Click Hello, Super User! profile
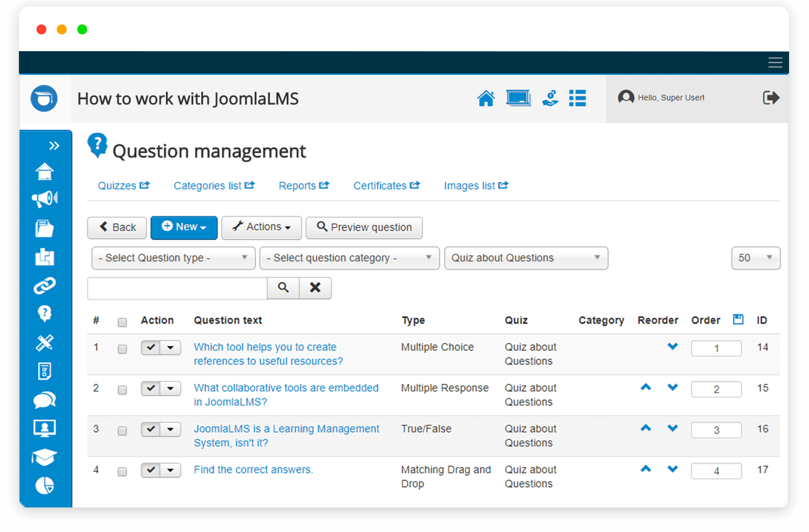 coord(661,97)
